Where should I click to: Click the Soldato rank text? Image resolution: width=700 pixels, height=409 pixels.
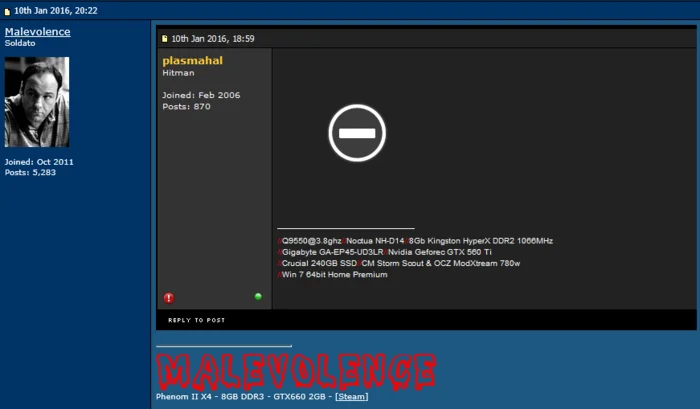(x=20, y=43)
